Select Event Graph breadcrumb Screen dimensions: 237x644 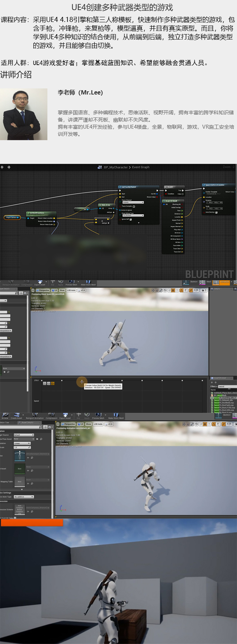pyautogui.click(x=141, y=167)
